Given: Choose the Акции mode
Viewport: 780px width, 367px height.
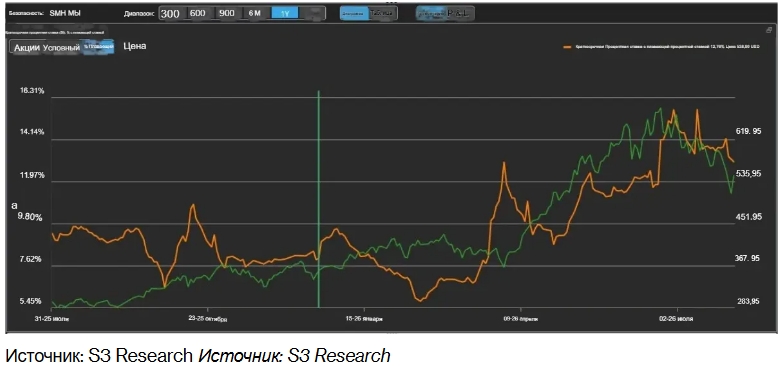Looking at the screenshot, I should coord(26,48).
